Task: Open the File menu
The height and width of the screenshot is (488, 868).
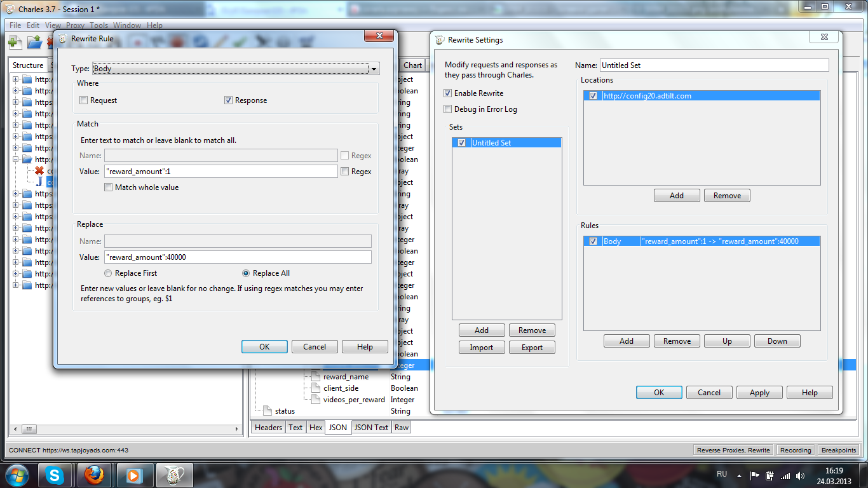Action: [15, 25]
